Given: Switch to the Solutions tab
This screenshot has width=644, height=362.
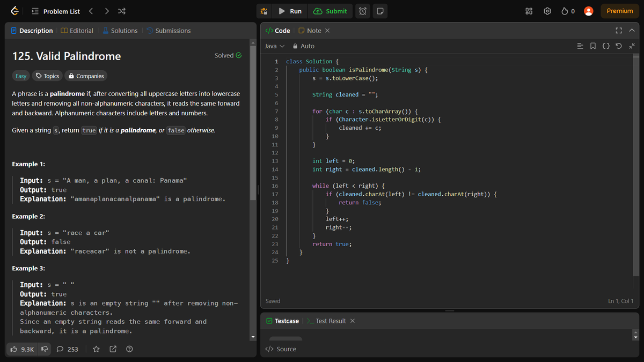Looking at the screenshot, I should tap(120, 31).
